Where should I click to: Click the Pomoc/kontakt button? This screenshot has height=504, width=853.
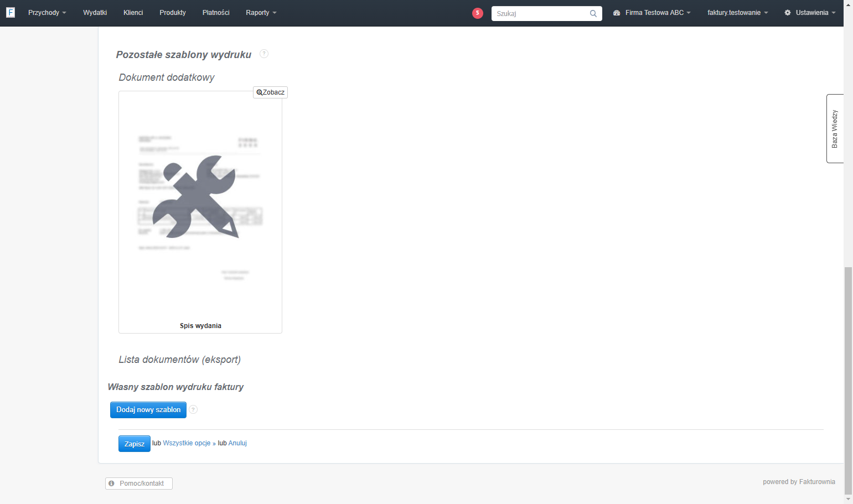(x=139, y=484)
